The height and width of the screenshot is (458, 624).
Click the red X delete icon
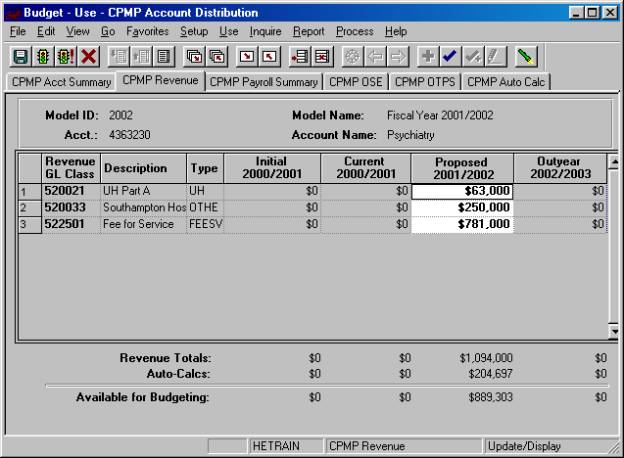point(87,56)
